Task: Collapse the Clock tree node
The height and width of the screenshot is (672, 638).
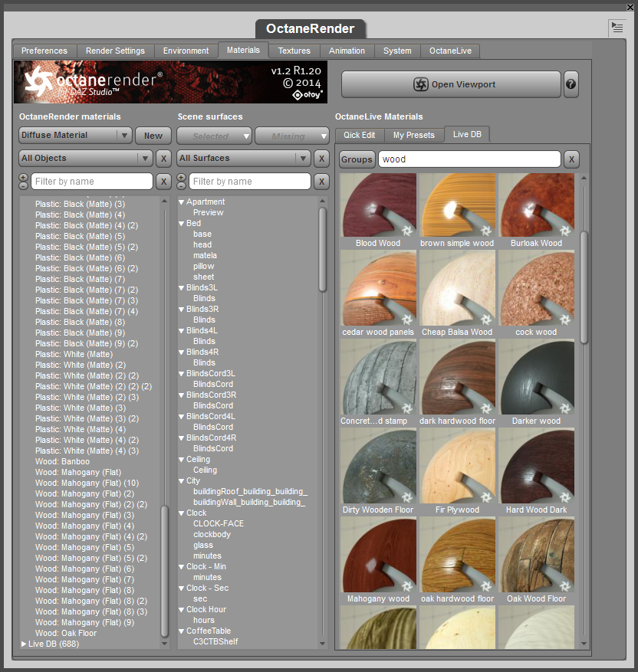Action: coord(182,513)
